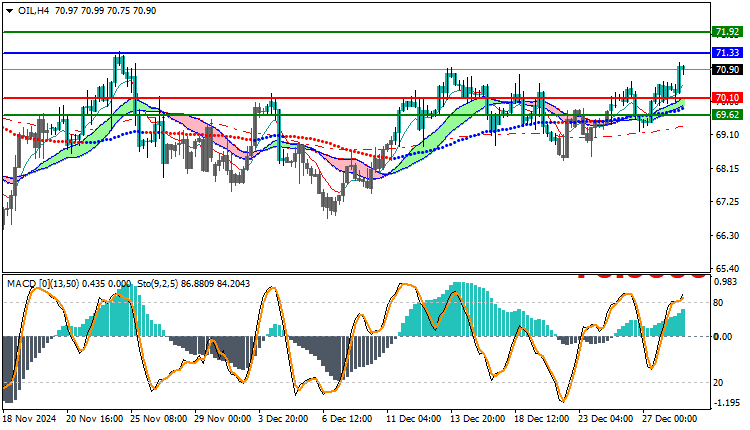Select the 66.30 price scale value

tap(727, 236)
